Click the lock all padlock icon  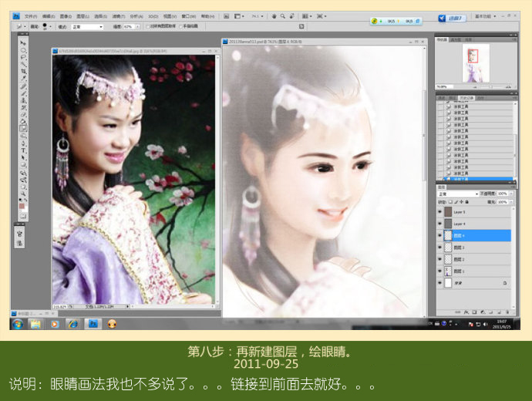click(467, 202)
